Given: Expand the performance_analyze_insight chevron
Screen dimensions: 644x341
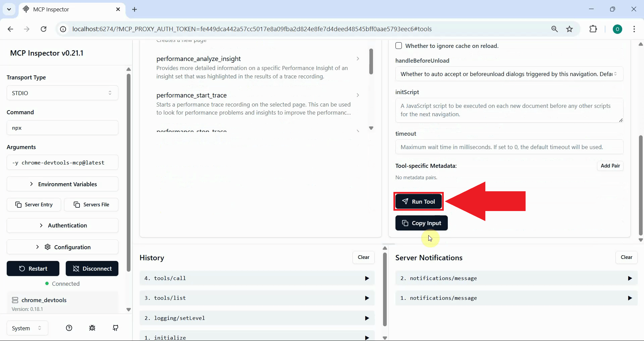Looking at the screenshot, I should click(358, 59).
